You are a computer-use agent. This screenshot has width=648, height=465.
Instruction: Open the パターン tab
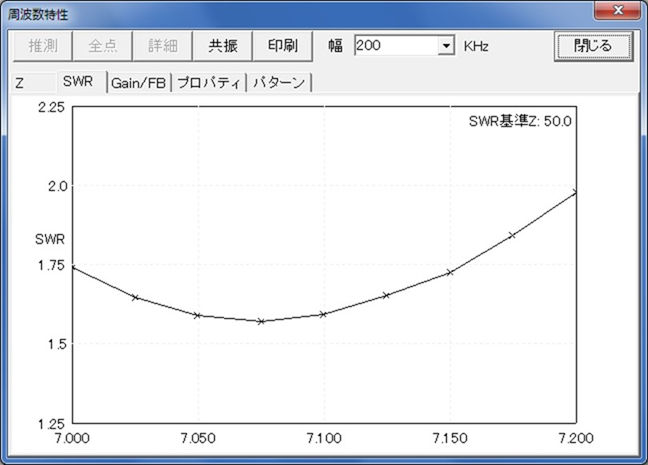(279, 83)
